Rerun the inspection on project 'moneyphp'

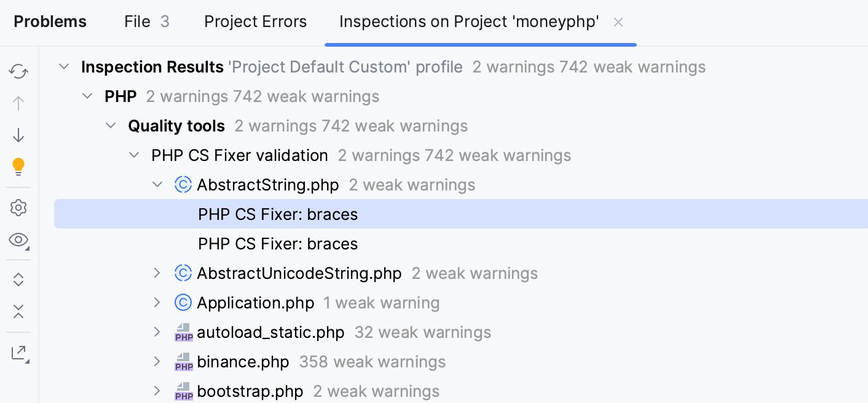point(18,72)
